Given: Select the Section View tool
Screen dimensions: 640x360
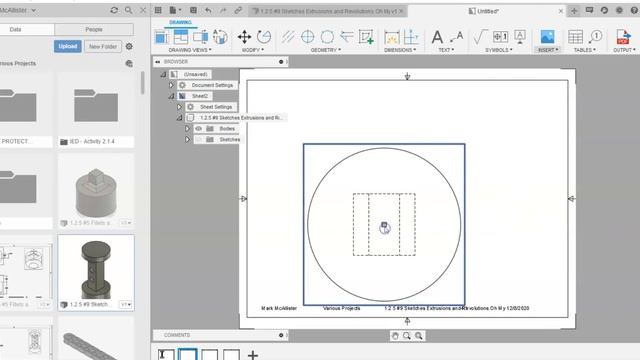Looking at the screenshot, I should (200, 37).
